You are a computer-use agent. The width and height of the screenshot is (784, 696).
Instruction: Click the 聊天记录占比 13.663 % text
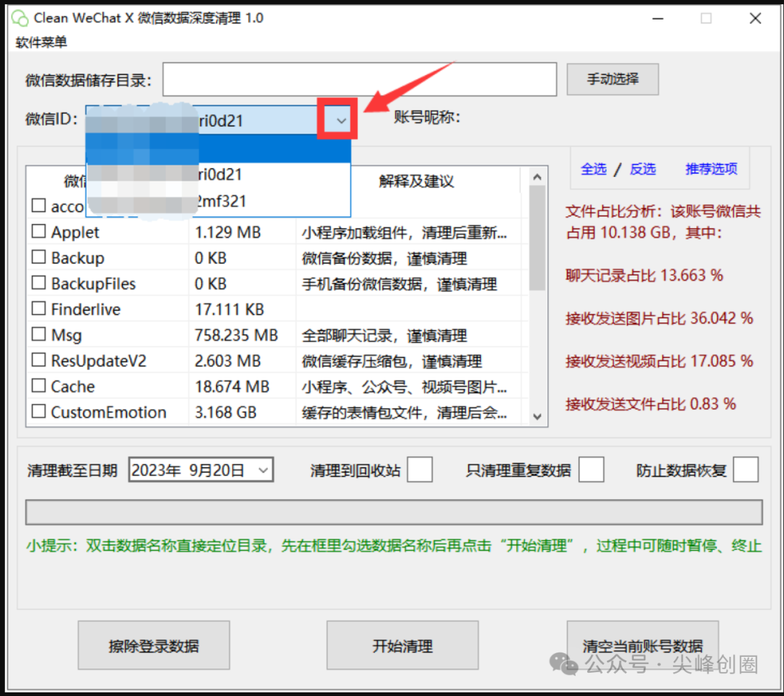coord(645,275)
